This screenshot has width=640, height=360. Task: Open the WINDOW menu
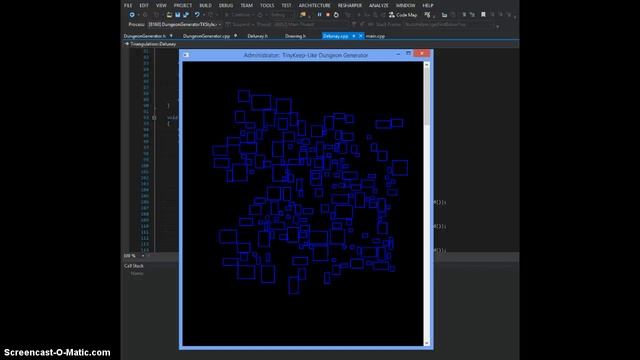pyautogui.click(x=405, y=5)
